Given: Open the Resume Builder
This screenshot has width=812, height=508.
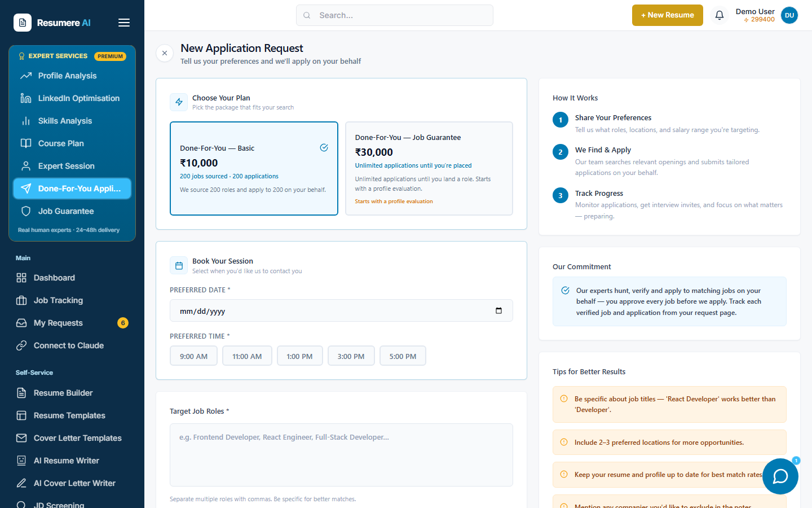Looking at the screenshot, I should [x=72, y=393].
